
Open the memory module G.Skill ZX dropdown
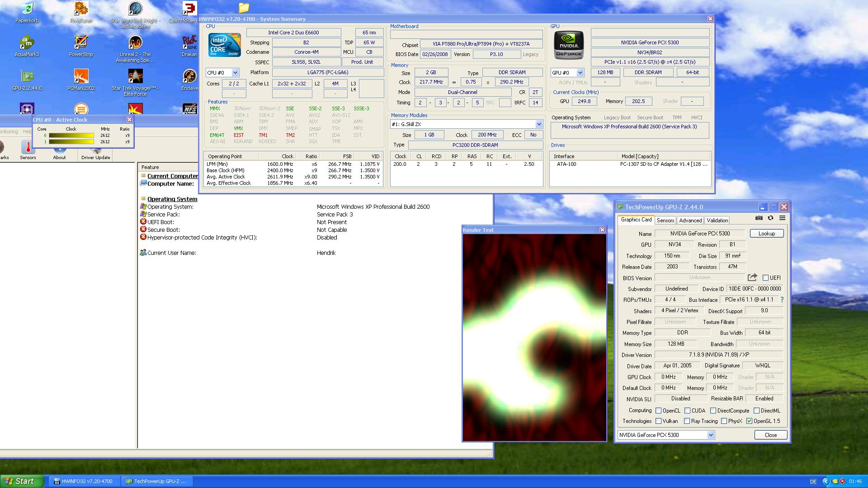point(538,124)
